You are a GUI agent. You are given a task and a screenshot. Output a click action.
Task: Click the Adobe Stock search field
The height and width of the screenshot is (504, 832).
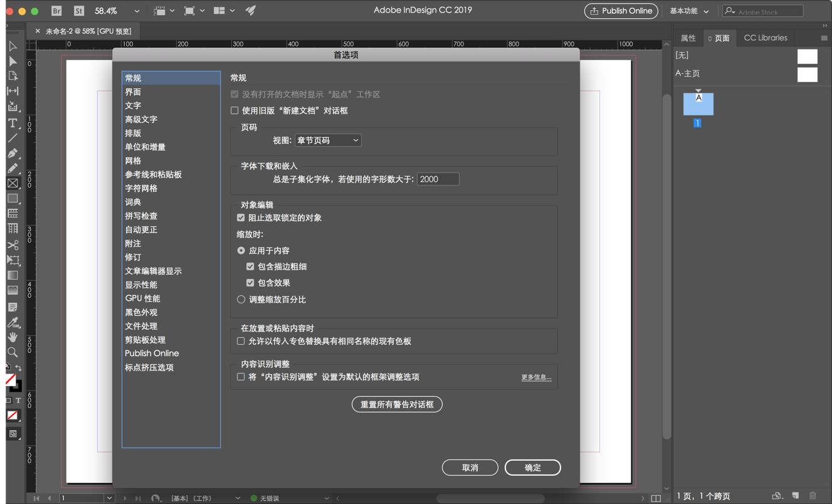(763, 11)
